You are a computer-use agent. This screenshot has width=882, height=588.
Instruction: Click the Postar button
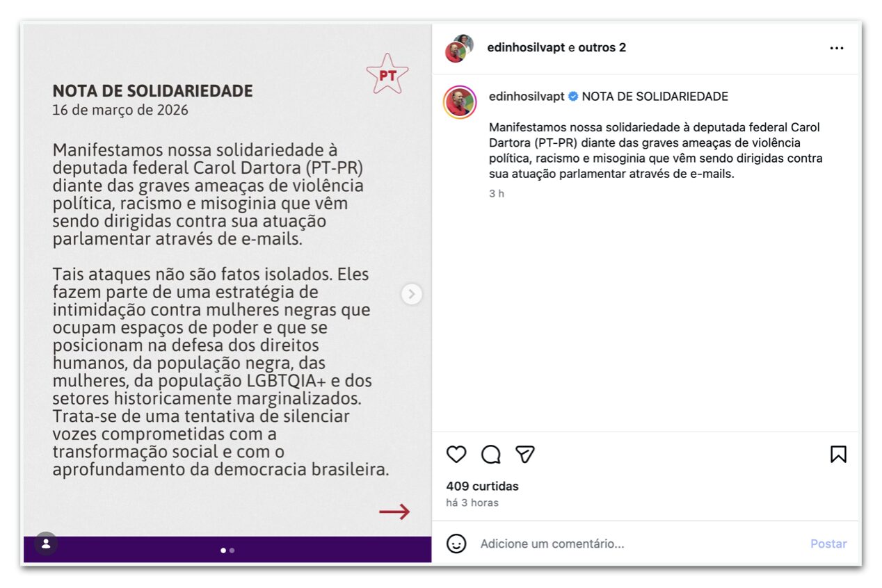(828, 544)
